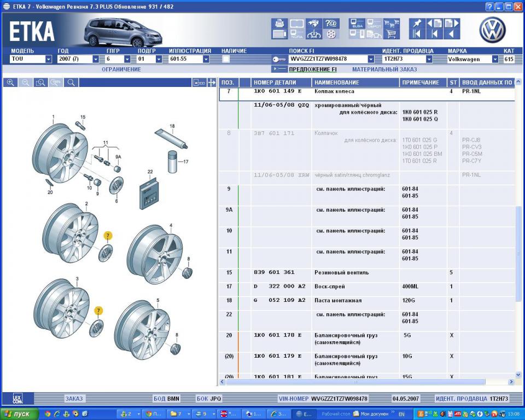
Task: Click greyed part number 3B7 601 171
Action: click(274, 133)
